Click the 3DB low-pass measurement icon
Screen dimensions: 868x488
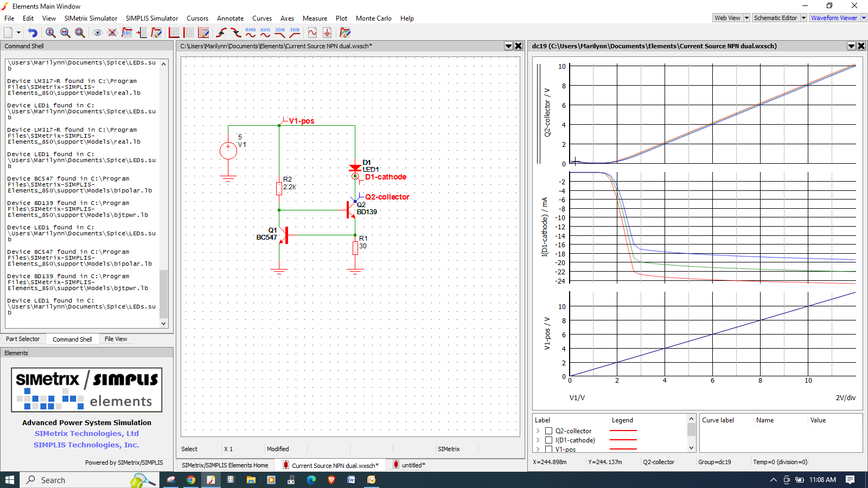click(x=280, y=33)
